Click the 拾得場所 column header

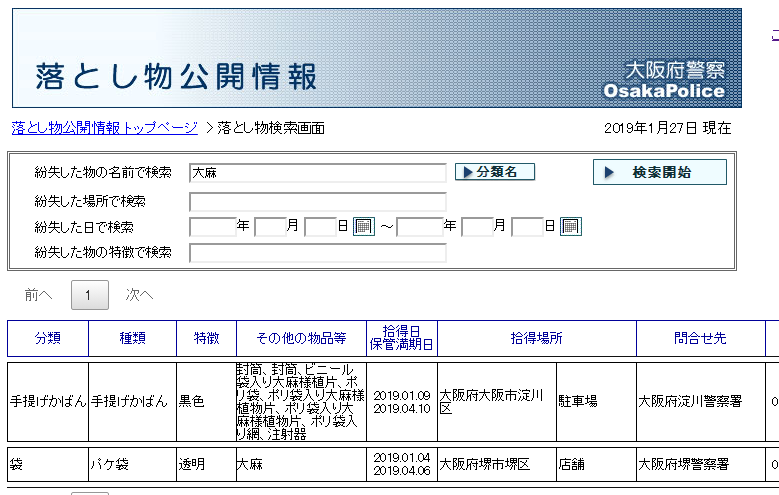(x=537, y=338)
